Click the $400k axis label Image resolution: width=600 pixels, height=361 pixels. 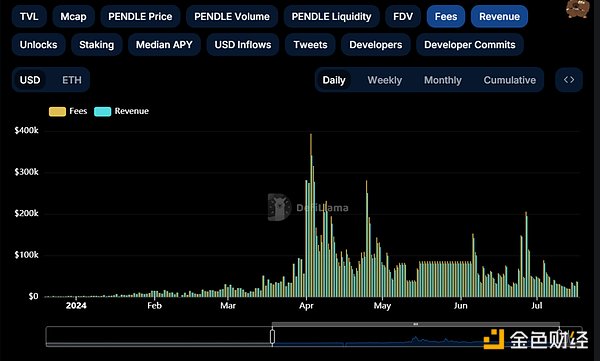[x=26, y=131]
